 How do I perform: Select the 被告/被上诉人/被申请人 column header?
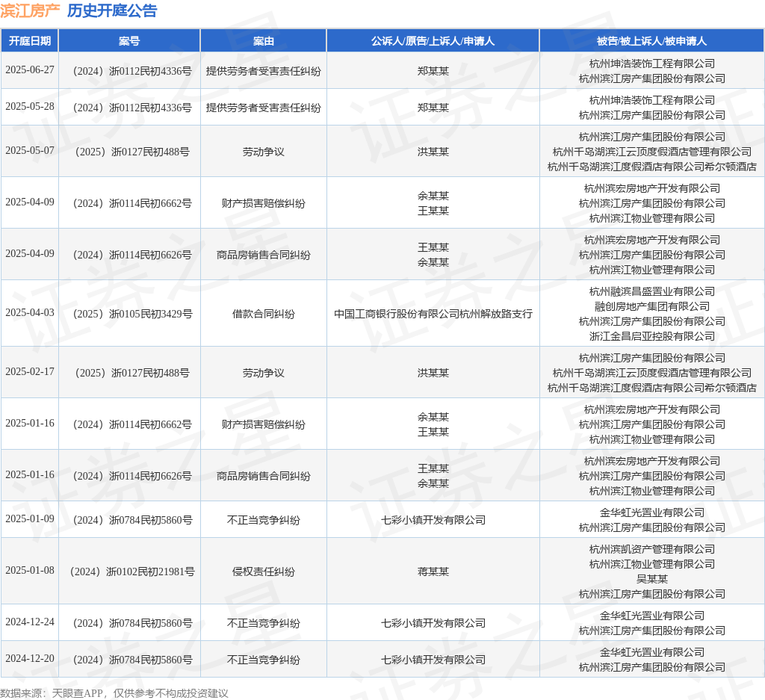click(651, 41)
